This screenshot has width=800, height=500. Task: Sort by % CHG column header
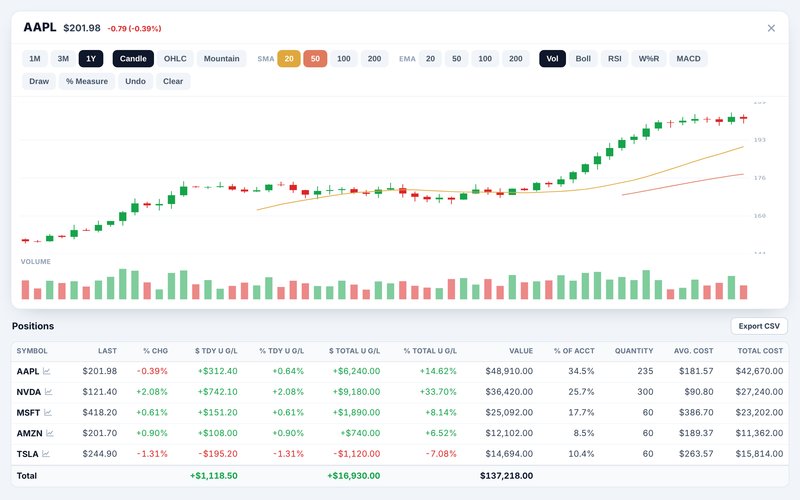(x=156, y=351)
